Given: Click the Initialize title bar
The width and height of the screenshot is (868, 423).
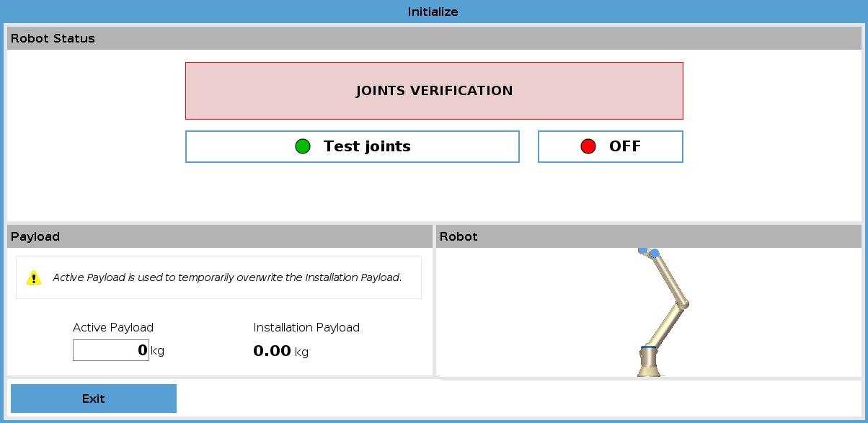Looking at the screenshot, I should [x=434, y=12].
